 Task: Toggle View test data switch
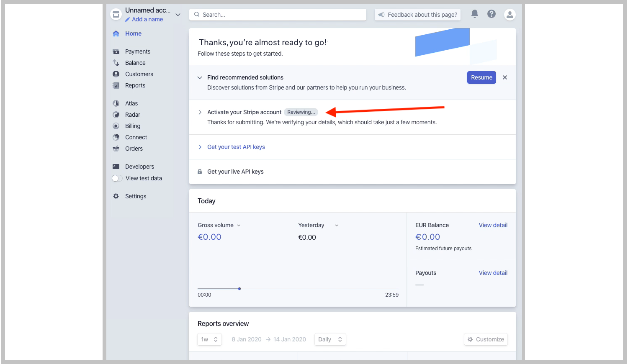[x=117, y=178]
